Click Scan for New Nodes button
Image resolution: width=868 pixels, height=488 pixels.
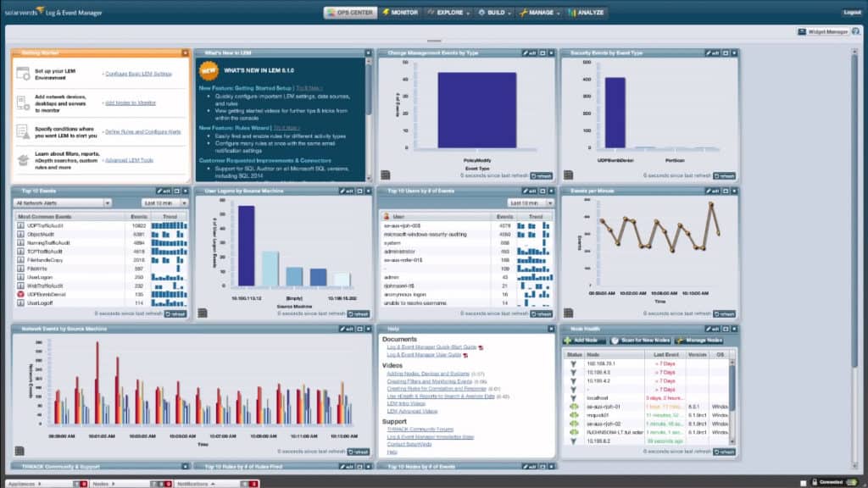coord(641,341)
